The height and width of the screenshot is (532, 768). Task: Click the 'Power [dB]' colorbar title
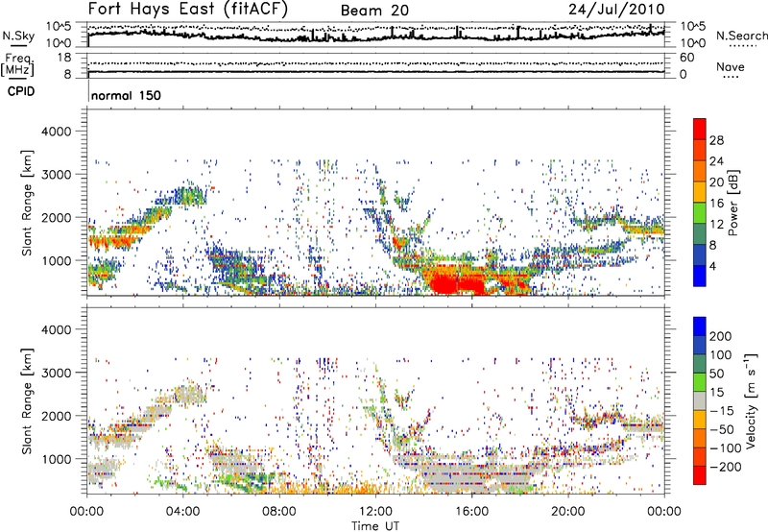[x=732, y=203]
